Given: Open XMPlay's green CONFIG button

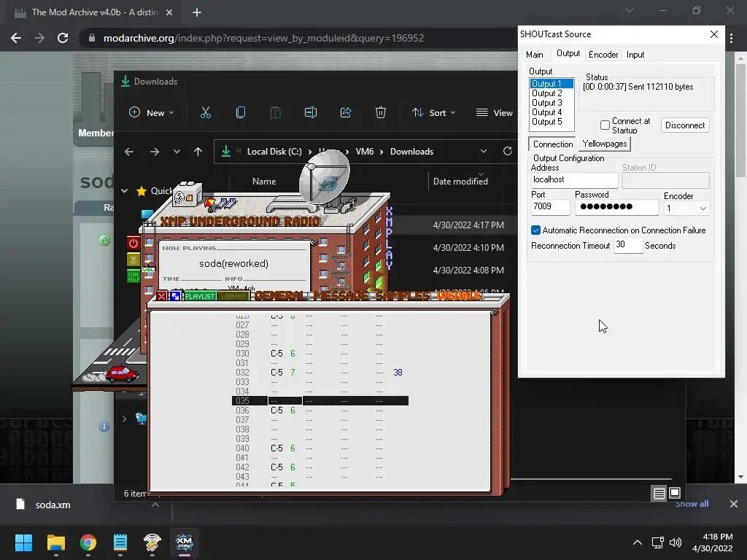Looking at the screenshot, I should pyautogui.click(x=133, y=276).
